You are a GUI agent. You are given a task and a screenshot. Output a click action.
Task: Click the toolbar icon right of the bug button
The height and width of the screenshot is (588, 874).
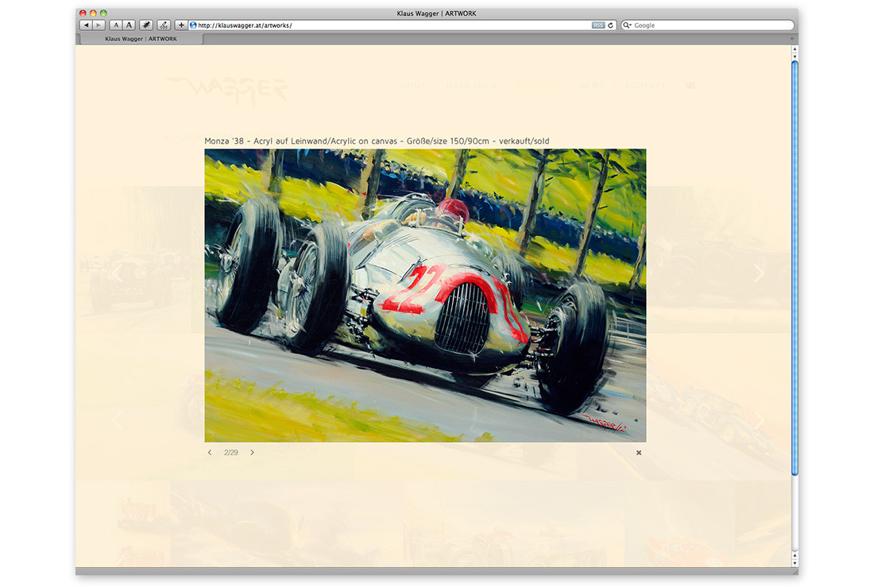tap(164, 25)
